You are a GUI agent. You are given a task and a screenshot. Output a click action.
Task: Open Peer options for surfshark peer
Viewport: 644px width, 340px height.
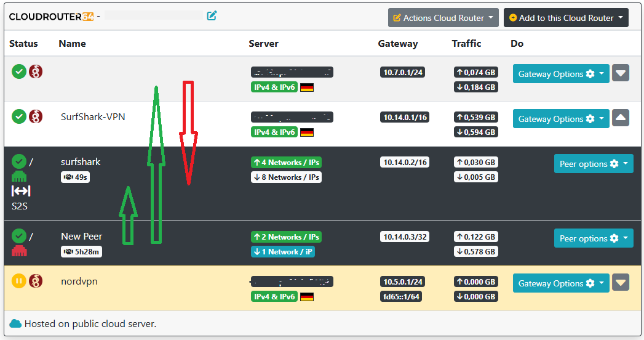point(593,164)
